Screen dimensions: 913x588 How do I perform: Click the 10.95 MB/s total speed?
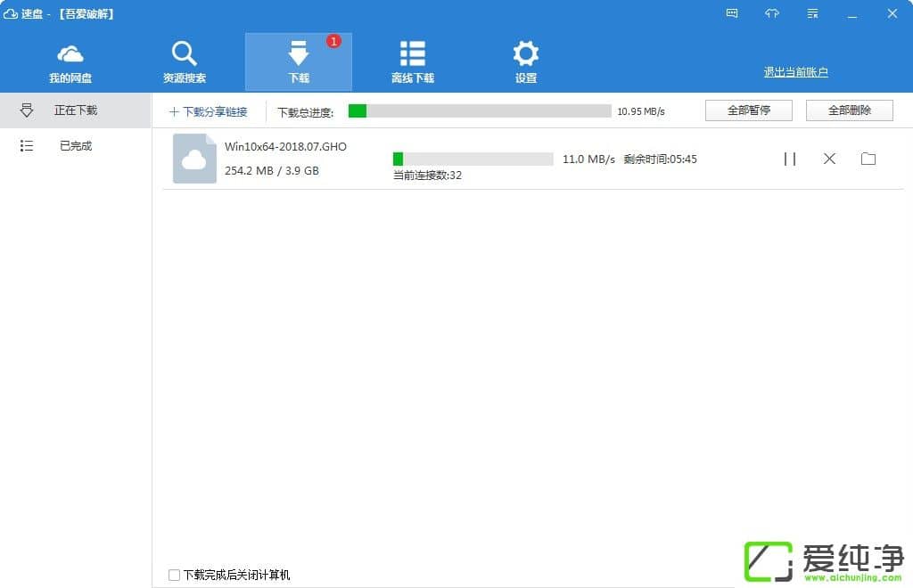click(x=640, y=111)
